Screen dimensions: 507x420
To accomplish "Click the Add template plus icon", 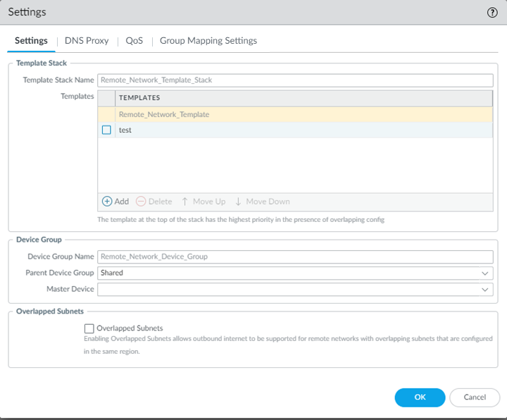I will 107,202.
